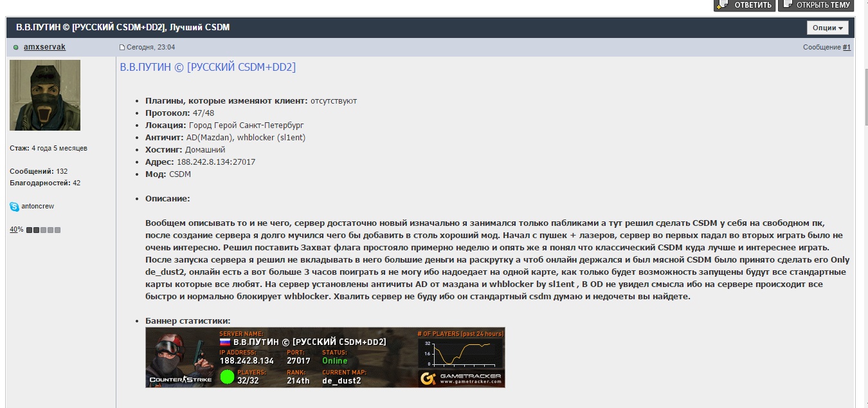This screenshot has width=868, height=408.
Task: Click the Протокол: 47/48 line
Action: (x=179, y=113)
